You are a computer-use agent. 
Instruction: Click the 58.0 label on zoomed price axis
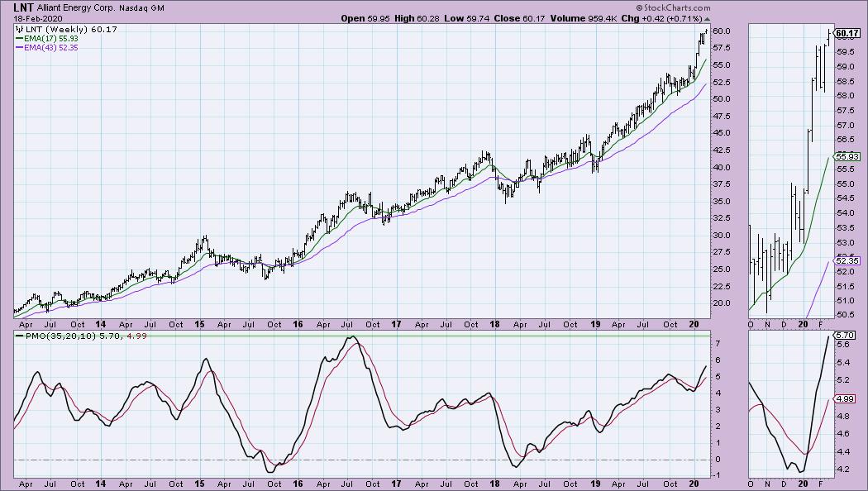pyautogui.click(x=845, y=96)
